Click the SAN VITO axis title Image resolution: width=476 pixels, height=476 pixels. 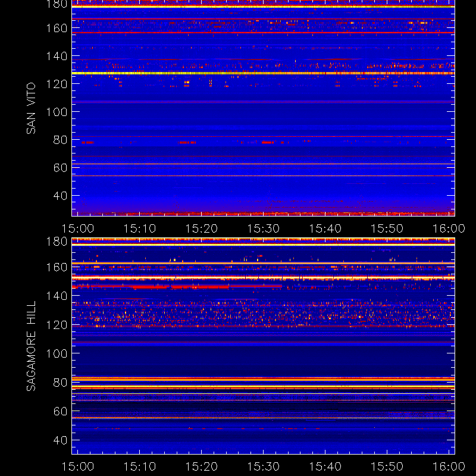pos(31,108)
